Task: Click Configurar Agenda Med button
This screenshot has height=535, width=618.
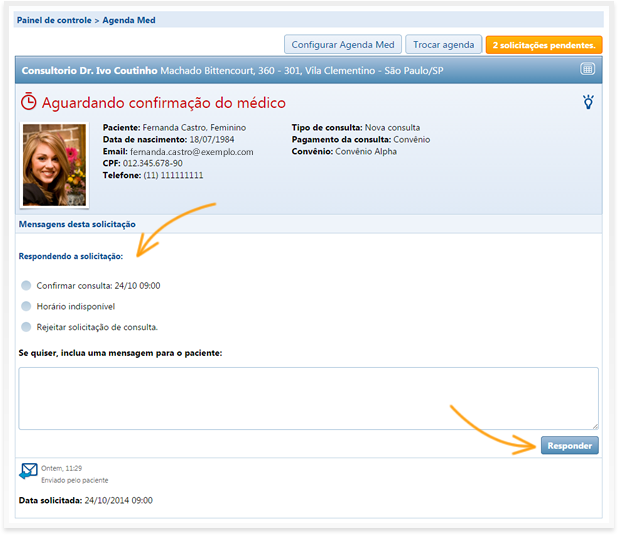Action: pos(343,45)
